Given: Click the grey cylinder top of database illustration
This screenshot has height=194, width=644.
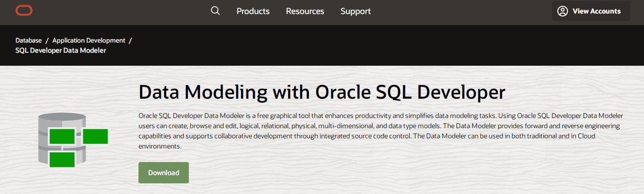Looking at the screenshot, I should [61, 118].
